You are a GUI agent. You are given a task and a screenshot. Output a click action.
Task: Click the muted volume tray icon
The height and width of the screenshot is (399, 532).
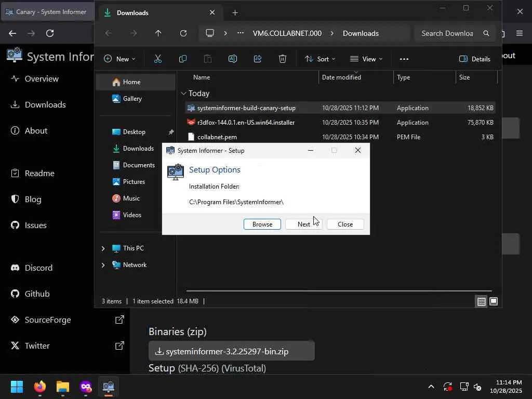tap(477, 387)
